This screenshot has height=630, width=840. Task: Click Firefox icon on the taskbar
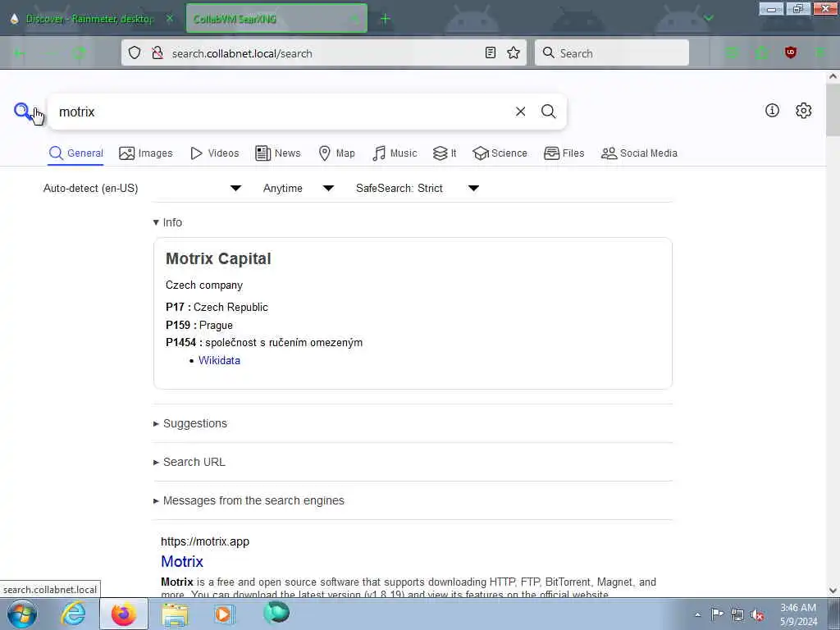coord(124,614)
